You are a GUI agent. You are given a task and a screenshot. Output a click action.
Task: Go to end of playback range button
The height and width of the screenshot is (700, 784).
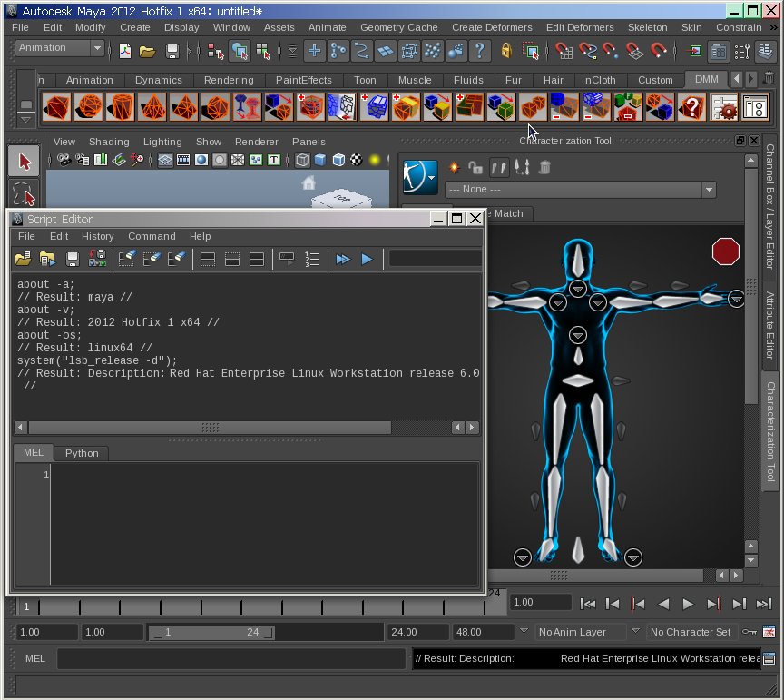(x=763, y=604)
